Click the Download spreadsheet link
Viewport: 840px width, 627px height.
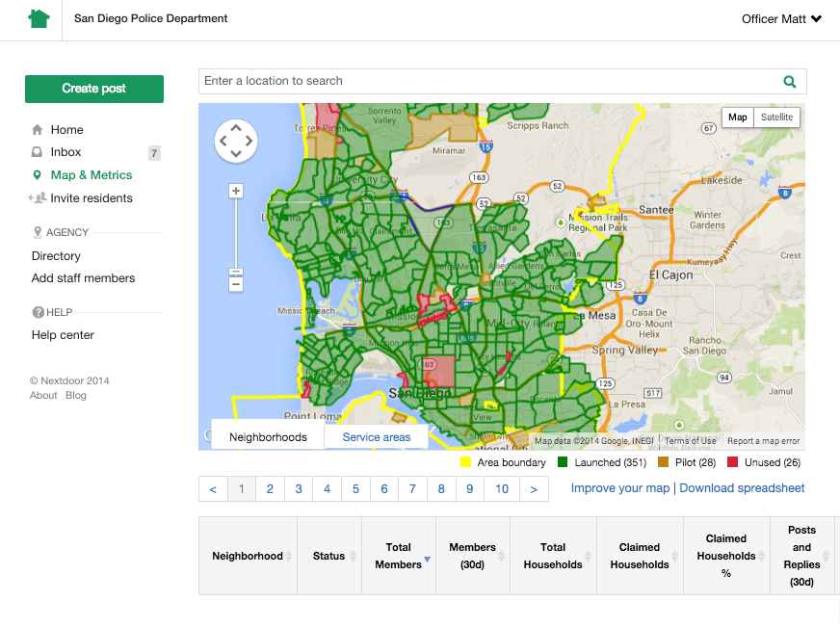742,488
